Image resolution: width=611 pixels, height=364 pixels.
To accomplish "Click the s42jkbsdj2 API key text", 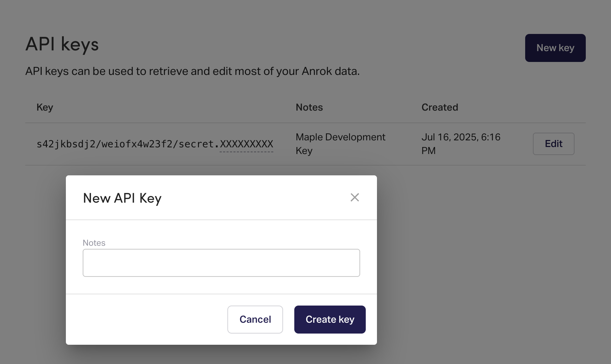I will point(63,144).
